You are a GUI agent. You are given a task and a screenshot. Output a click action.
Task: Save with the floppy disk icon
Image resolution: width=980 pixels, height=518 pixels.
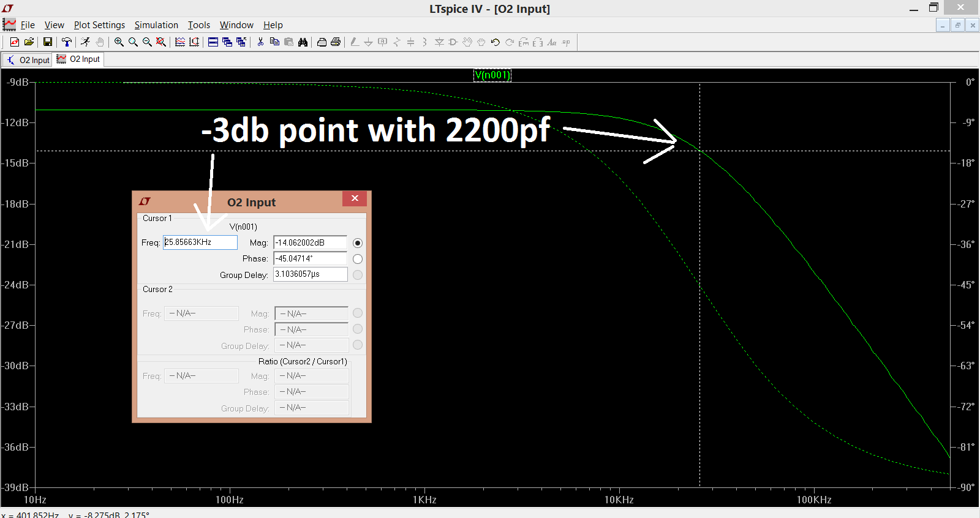[x=47, y=42]
